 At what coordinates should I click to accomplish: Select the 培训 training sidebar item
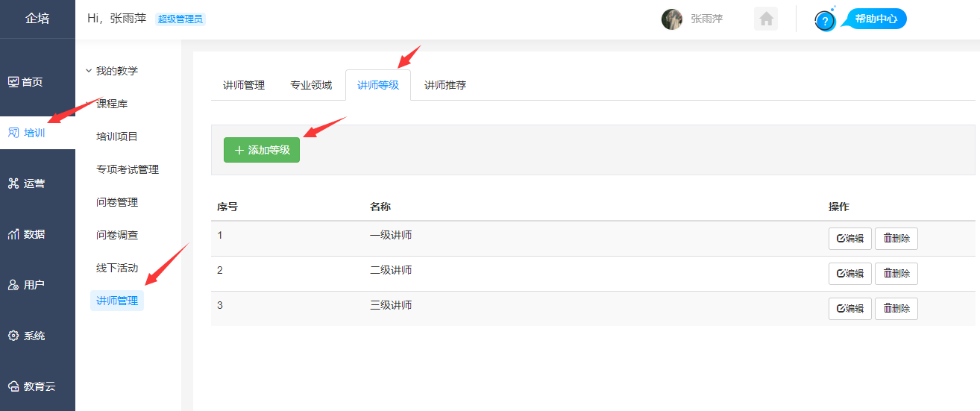37,133
